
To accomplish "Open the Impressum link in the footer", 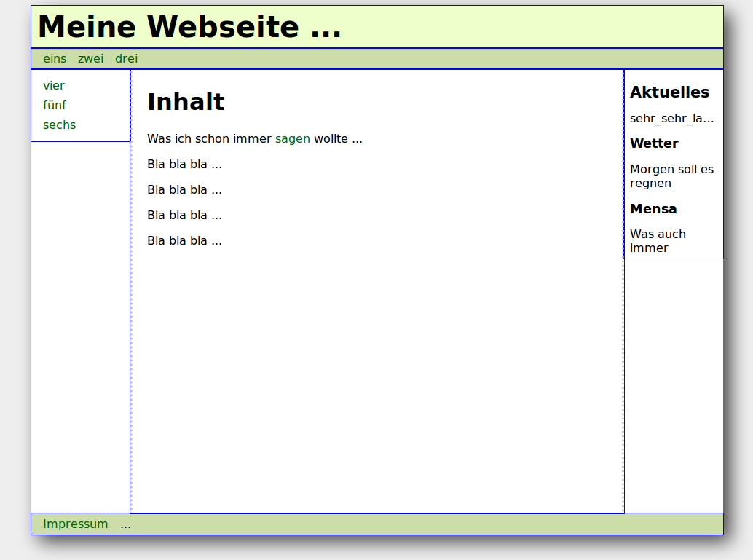I will point(75,524).
